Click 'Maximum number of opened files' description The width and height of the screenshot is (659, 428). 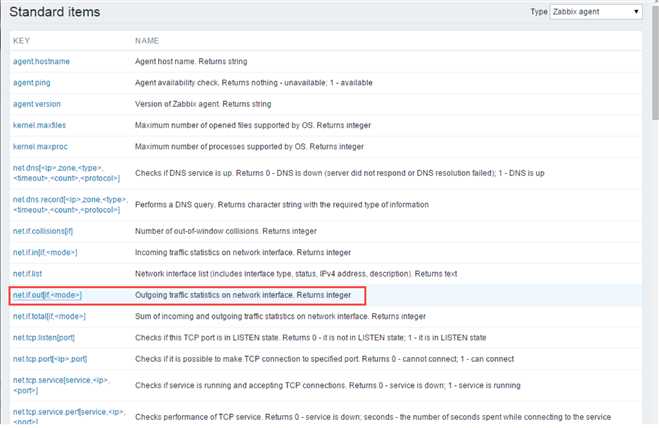pos(253,125)
